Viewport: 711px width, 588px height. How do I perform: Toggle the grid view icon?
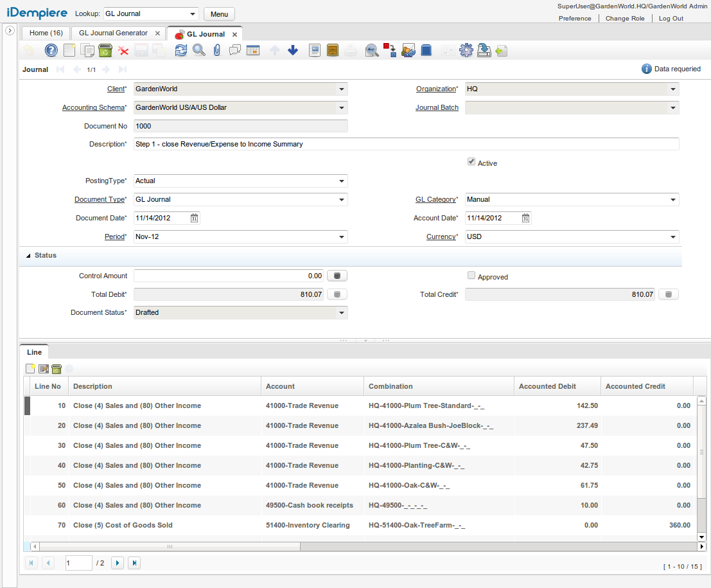click(253, 50)
